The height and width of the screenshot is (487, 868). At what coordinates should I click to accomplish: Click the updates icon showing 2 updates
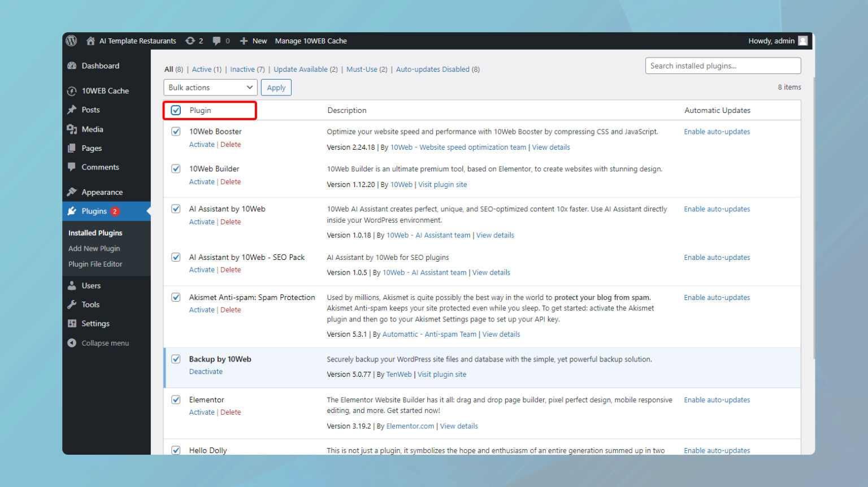tap(190, 41)
